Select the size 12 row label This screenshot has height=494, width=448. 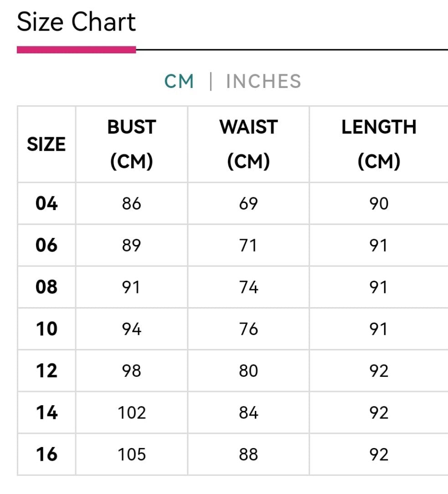(x=46, y=370)
